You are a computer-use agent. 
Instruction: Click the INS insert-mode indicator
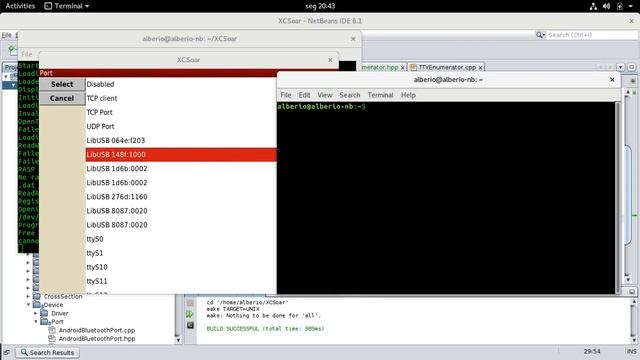(x=631, y=351)
